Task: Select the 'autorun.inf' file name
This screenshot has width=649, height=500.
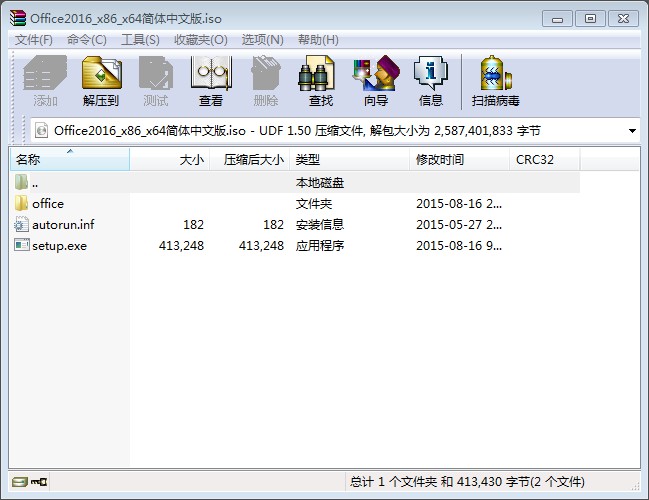Action: (x=63, y=225)
